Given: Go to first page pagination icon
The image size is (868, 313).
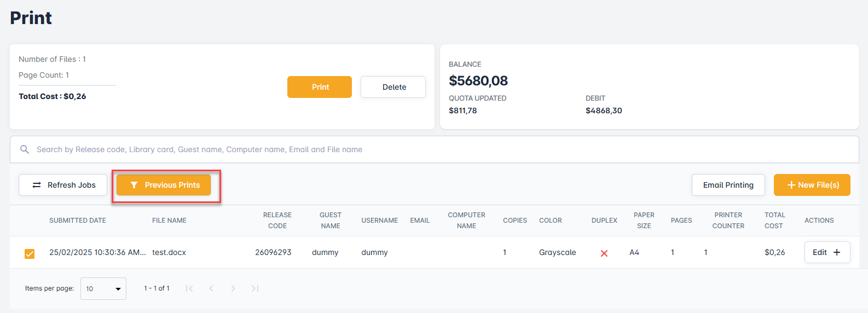Looking at the screenshot, I should (x=189, y=288).
